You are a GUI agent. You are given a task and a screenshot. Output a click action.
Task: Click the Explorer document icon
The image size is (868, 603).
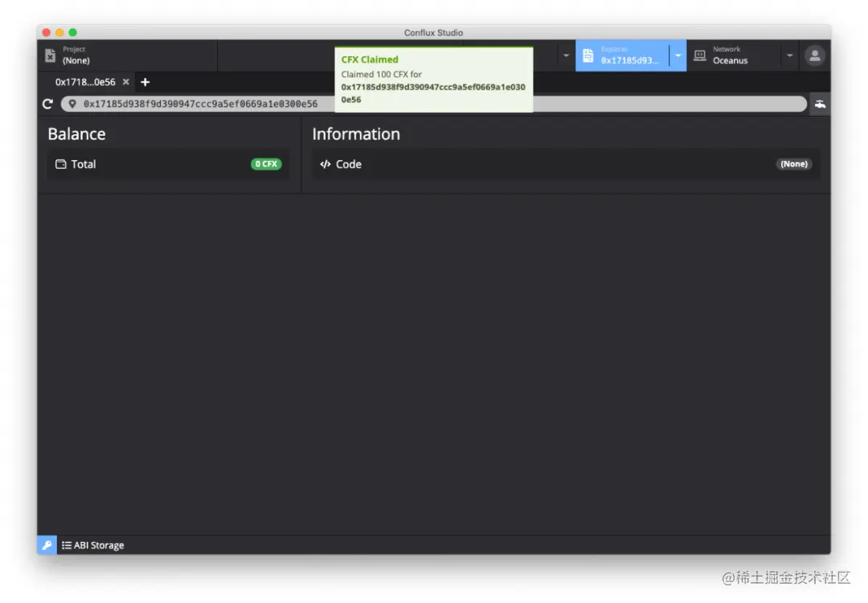(x=588, y=55)
